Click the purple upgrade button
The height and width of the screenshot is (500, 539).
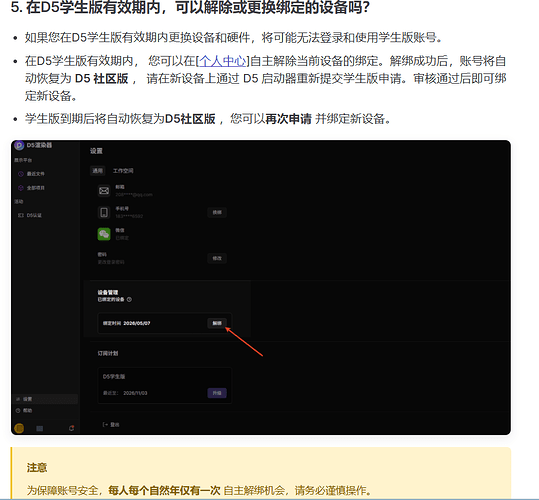click(x=217, y=393)
